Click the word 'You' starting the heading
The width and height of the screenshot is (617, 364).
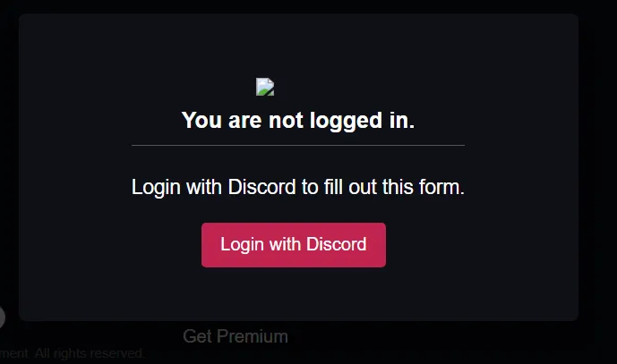pyautogui.click(x=201, y=120)
